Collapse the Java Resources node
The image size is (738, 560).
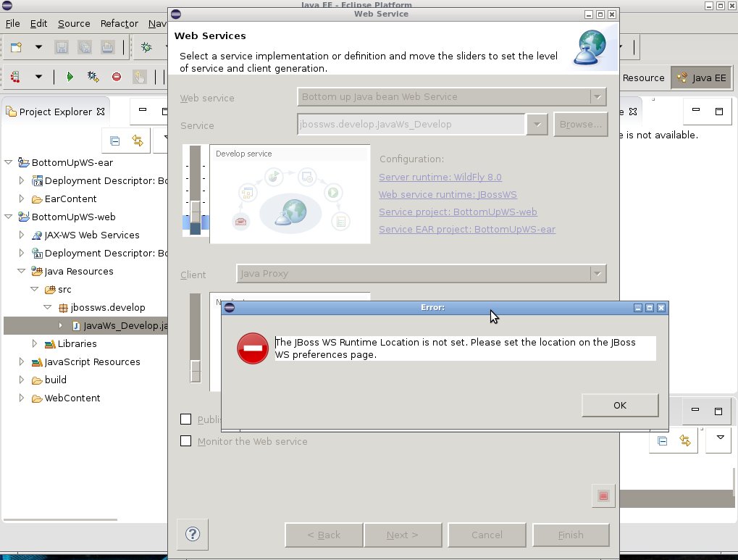point(21,271)
